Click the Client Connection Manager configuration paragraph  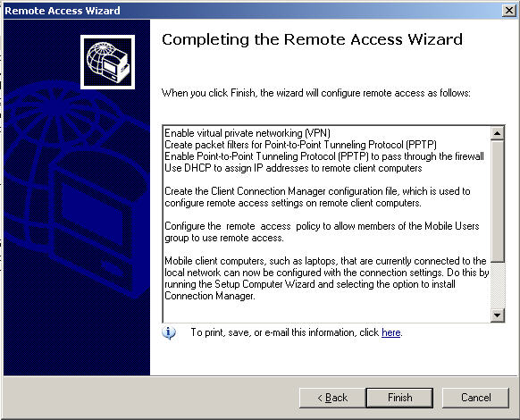click(x=317, y=197)
